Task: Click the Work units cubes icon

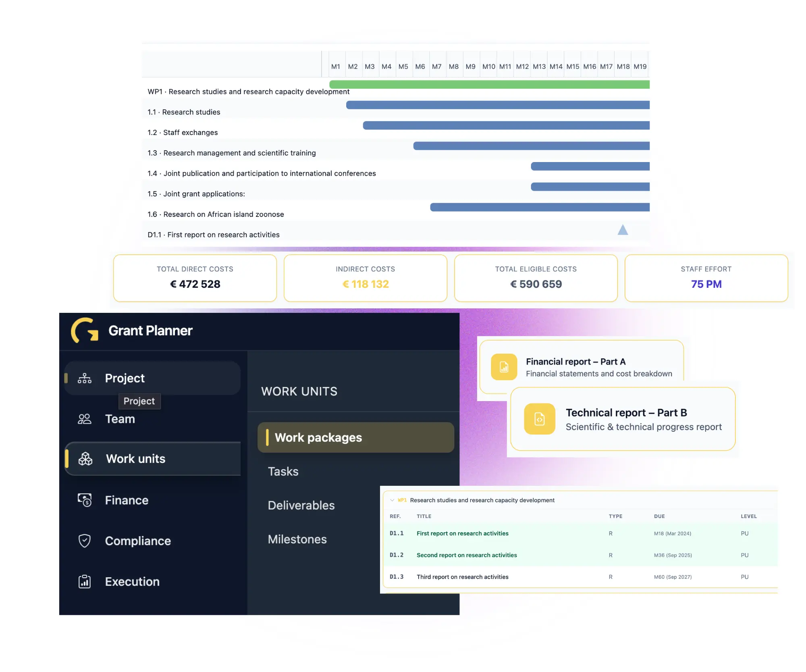Action: point(85,459)
